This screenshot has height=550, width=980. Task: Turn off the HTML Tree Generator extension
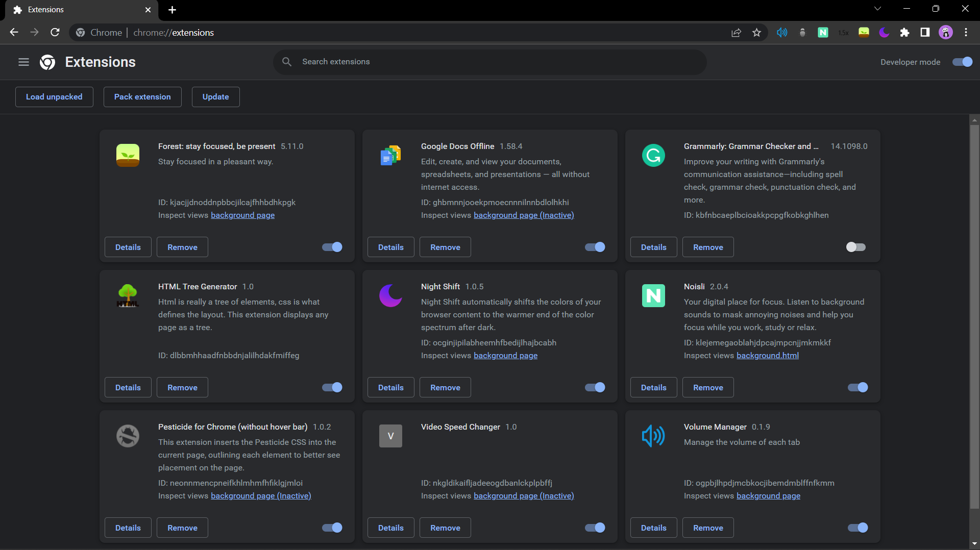(331, 387)
